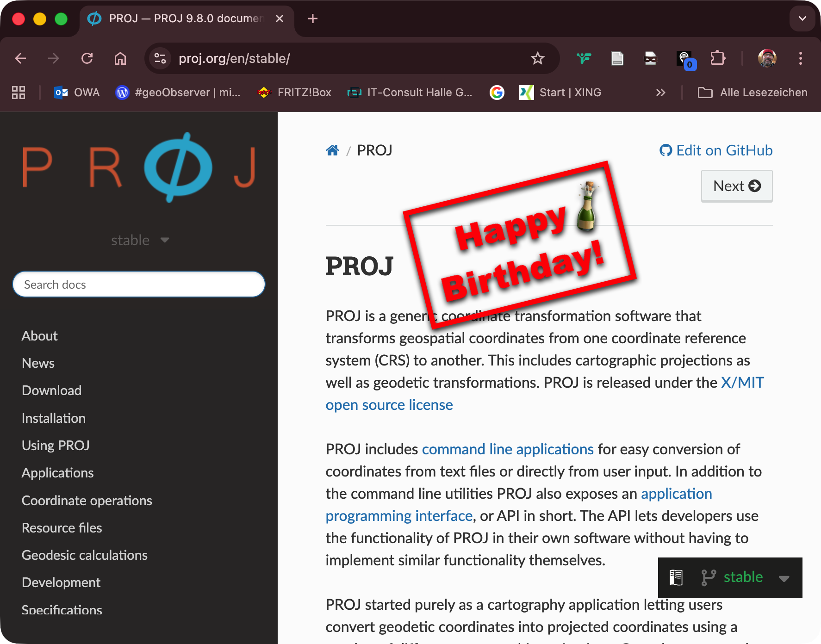
Task: Reload the page
Action: coord(87,59)
